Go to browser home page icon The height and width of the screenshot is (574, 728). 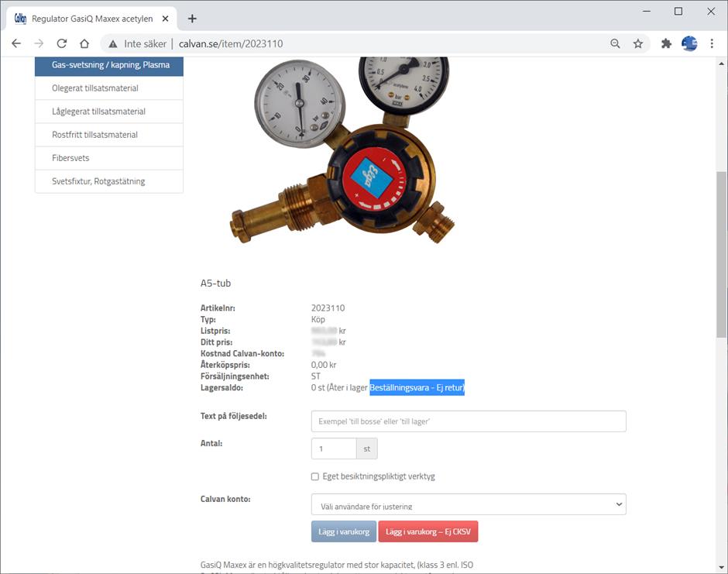click(x=84, y=44)
